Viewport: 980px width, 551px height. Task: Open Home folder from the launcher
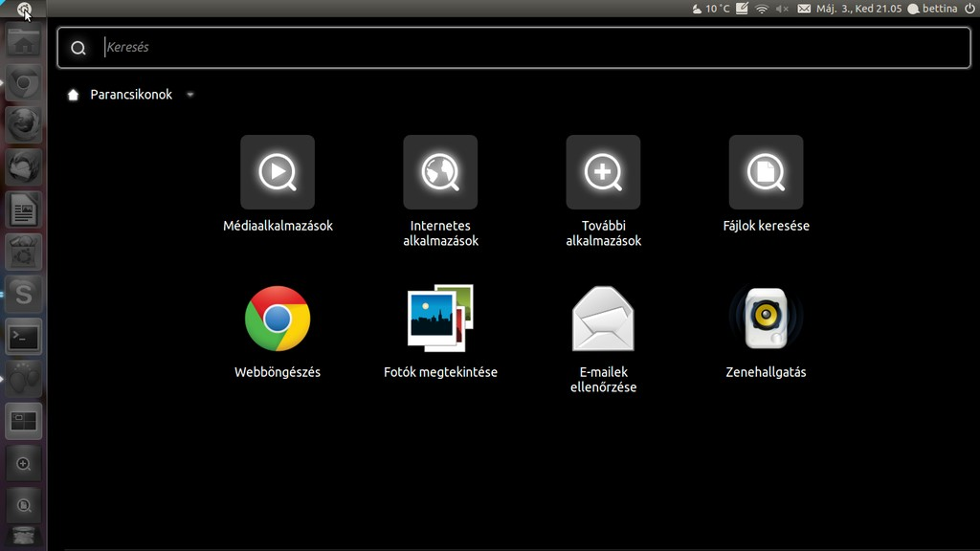[x=24, y=41]
